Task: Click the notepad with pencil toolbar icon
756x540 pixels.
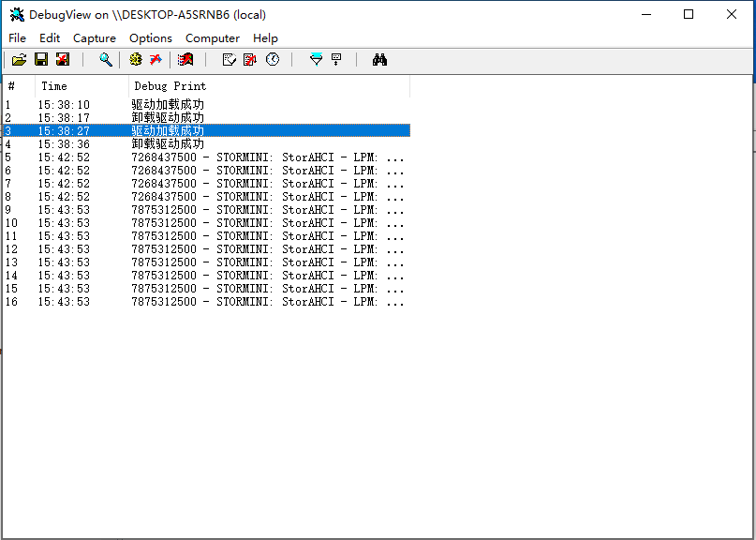Action: point(229,59)
